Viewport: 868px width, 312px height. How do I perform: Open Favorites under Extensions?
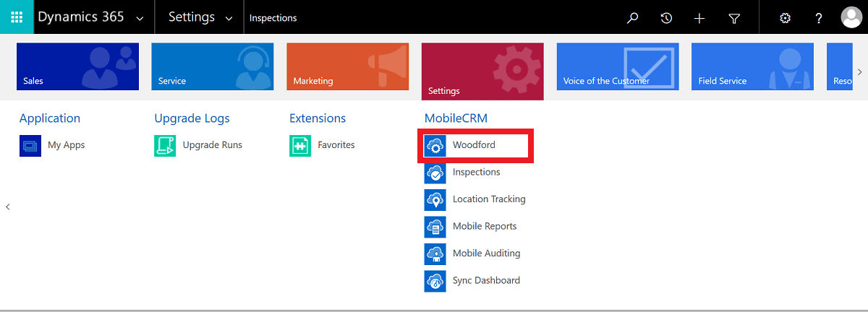pos(336,145)
